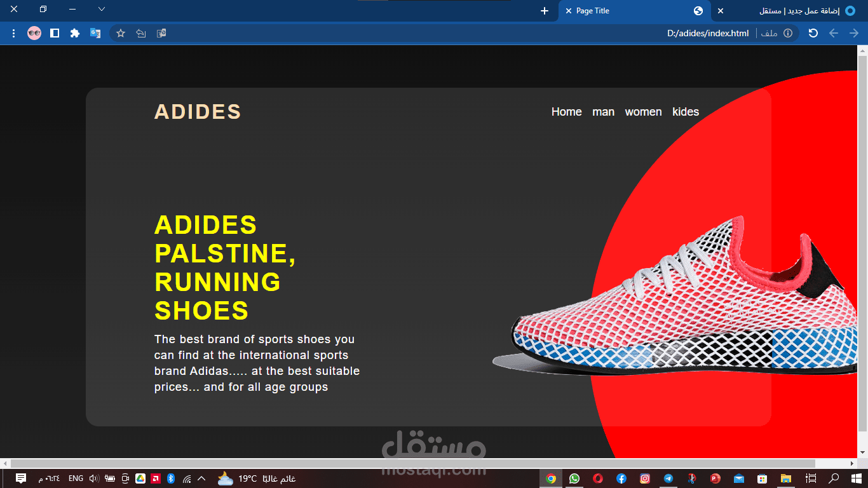Open Telegram from the taskbar
This screenshot has width=868, height=488.
[x=668, y=478]
